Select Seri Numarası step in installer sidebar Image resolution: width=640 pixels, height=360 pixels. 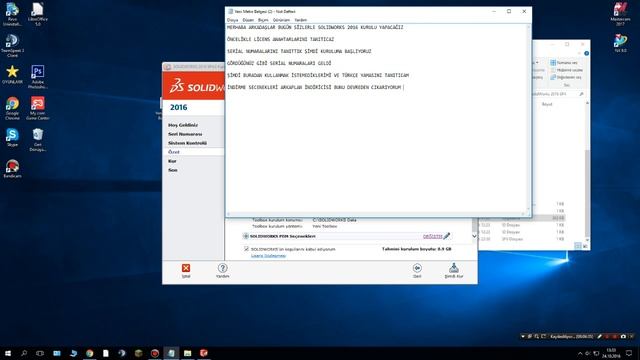point(185,134)
